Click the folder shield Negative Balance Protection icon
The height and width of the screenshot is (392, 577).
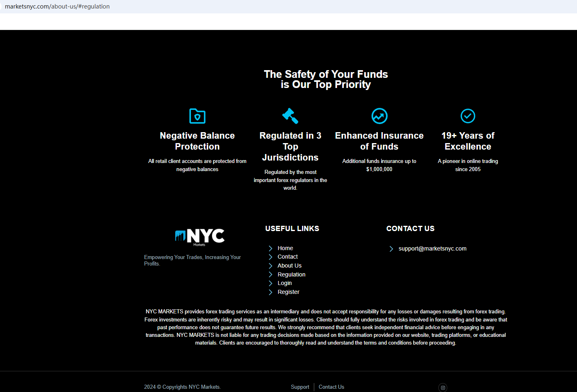coord(197,116)
